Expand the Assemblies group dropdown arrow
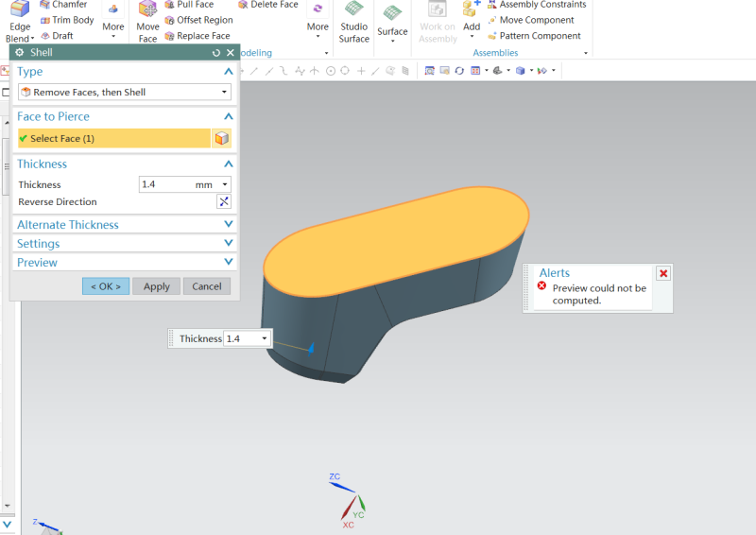Image resolution: width=756 pixels, height=535 pixels. [586, 53]
